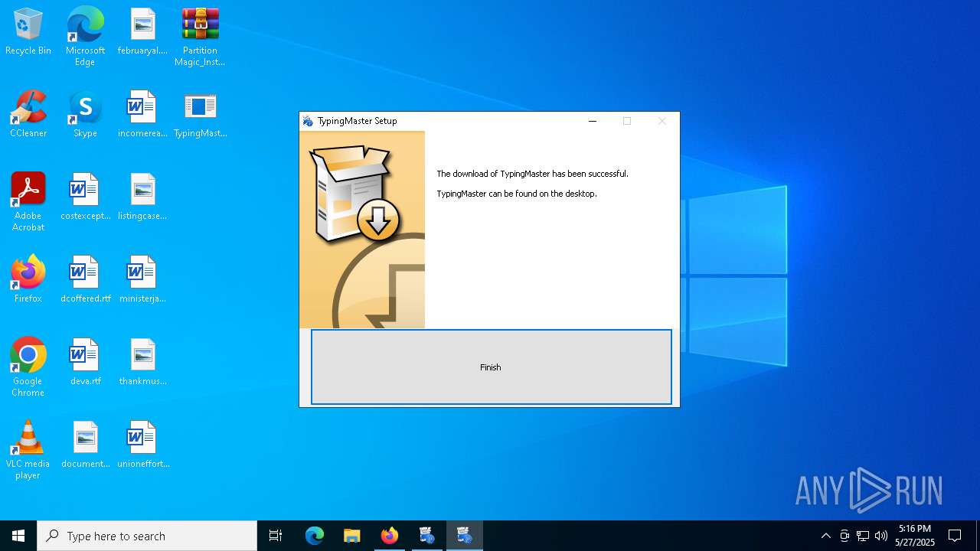
Task: Select the deva.rtf document icon
Action: pos(85,363)
